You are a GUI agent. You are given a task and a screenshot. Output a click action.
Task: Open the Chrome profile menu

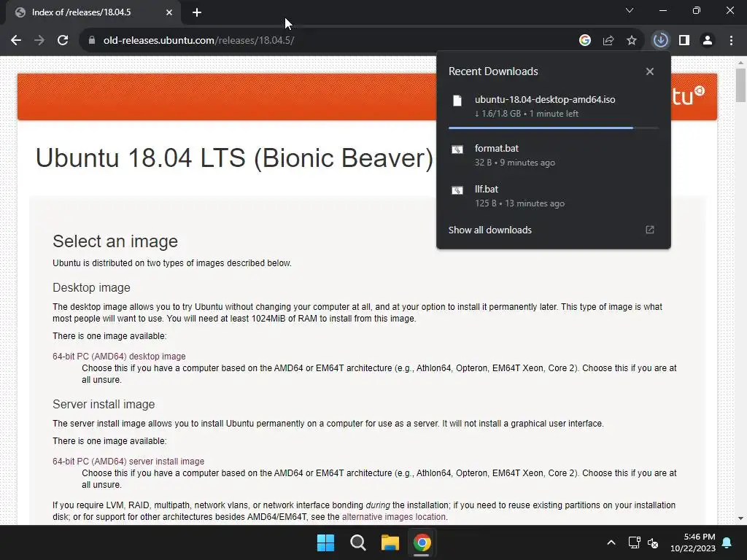coord(708,41)
